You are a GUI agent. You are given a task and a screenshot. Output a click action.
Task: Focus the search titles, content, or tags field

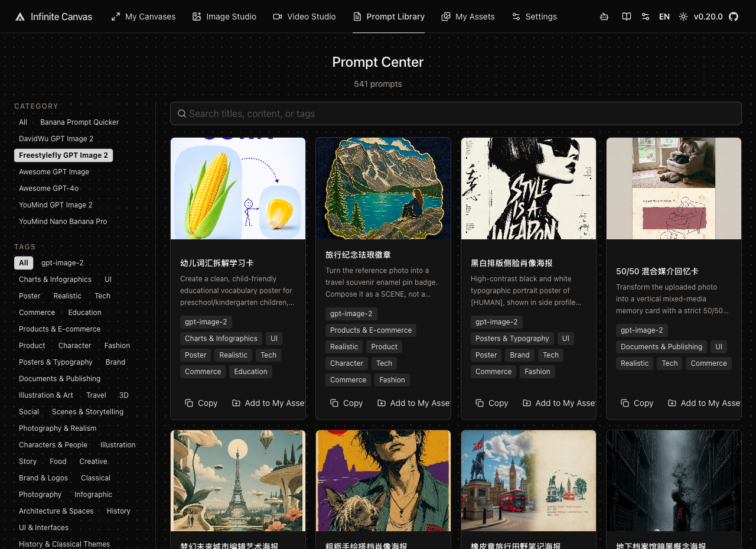pos(456,113)
